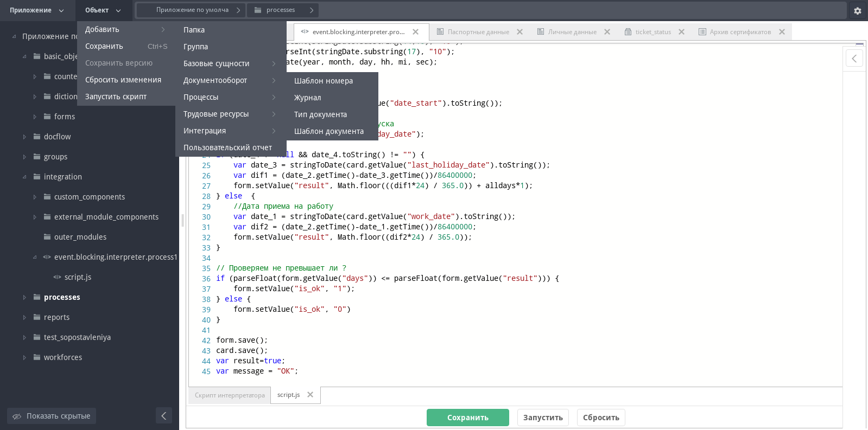Click line number 36 in editor gutter
This screenshot has width=868, height=430.
click(206, 279)
